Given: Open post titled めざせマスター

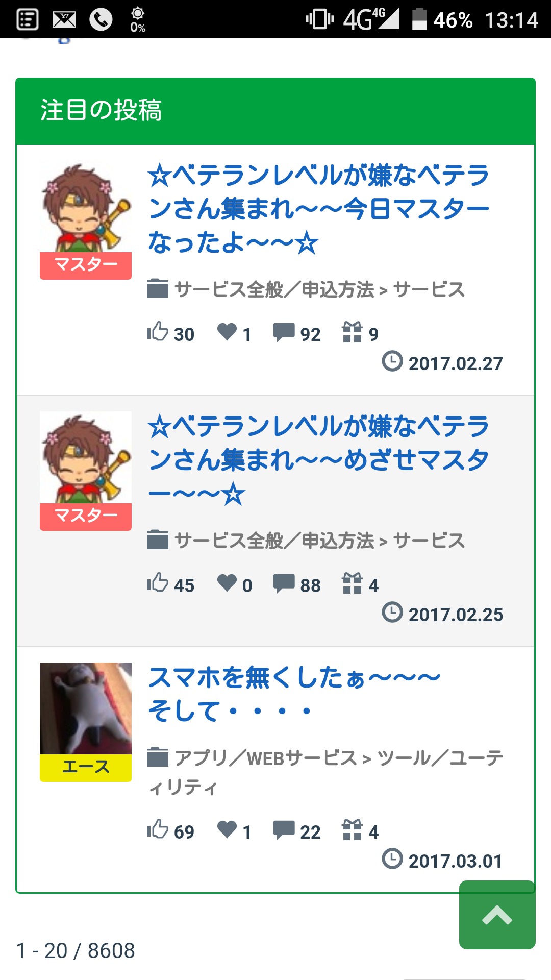Looking at the screenshot, I should pos(318,460).
